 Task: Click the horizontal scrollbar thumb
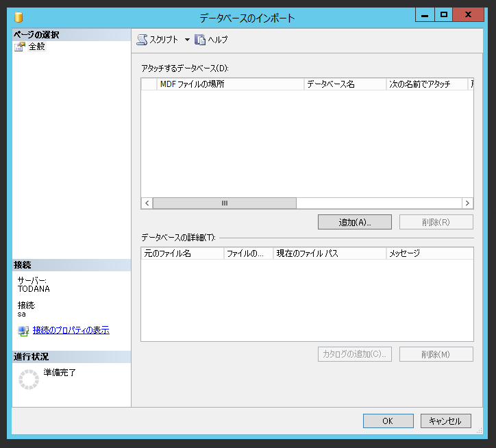click(225, 203)
